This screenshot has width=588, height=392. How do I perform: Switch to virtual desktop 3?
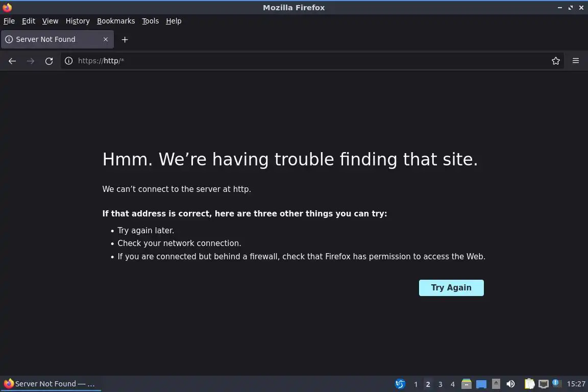440,384
